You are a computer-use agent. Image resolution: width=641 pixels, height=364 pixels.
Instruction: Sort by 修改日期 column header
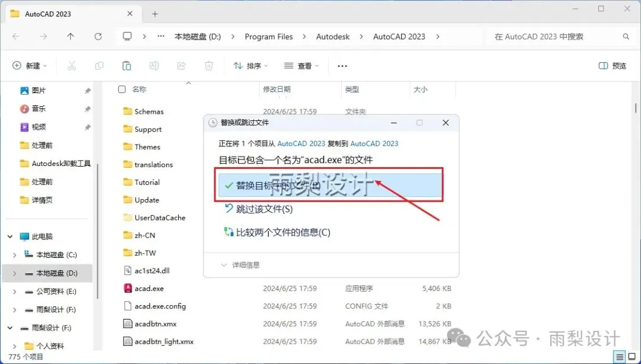point(277,89)
